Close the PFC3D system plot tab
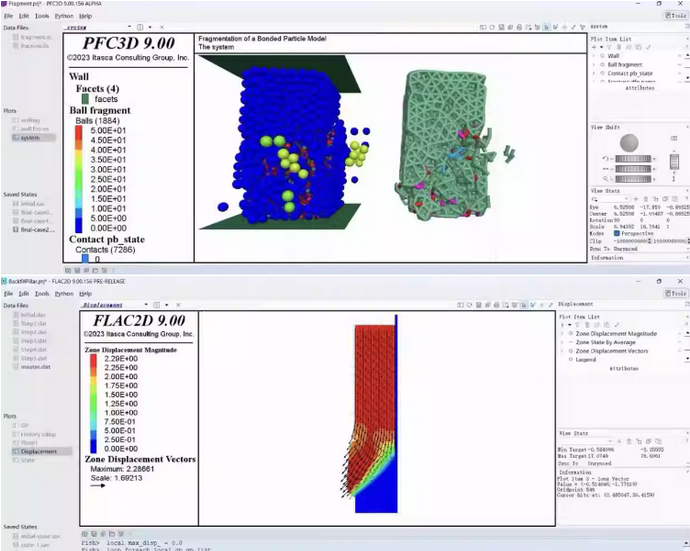This screenshot has height=551, width=690. (x=161, y=27)
